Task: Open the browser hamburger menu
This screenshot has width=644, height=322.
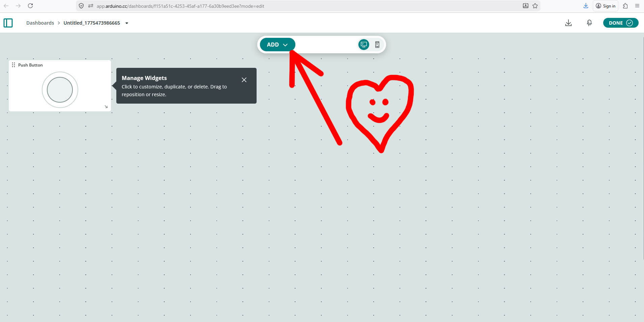Action: pyautogui.click(x=637, y=6)
